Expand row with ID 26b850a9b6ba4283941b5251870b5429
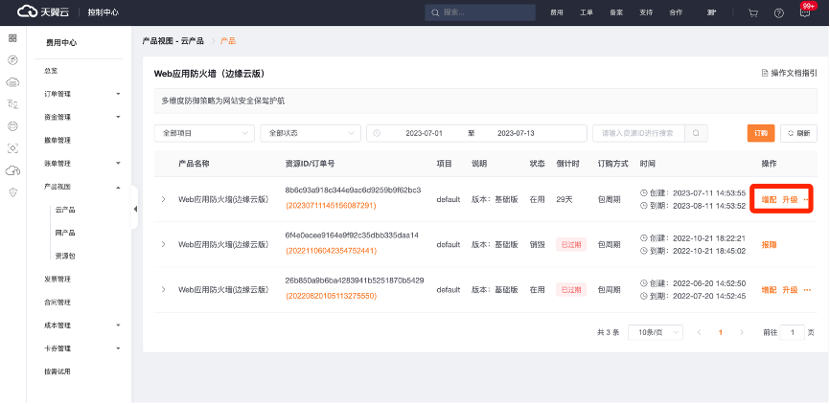830x404 pixels. pos(164,290)
